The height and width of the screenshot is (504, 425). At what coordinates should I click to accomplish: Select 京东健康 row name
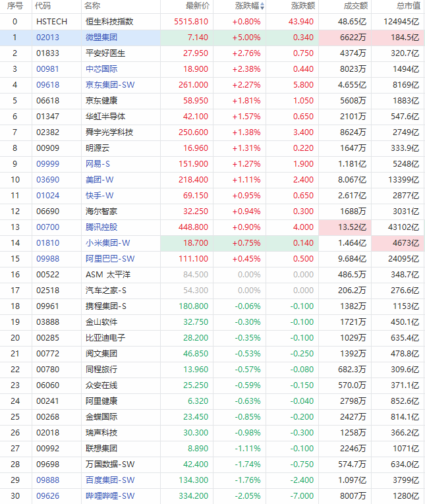101,100
